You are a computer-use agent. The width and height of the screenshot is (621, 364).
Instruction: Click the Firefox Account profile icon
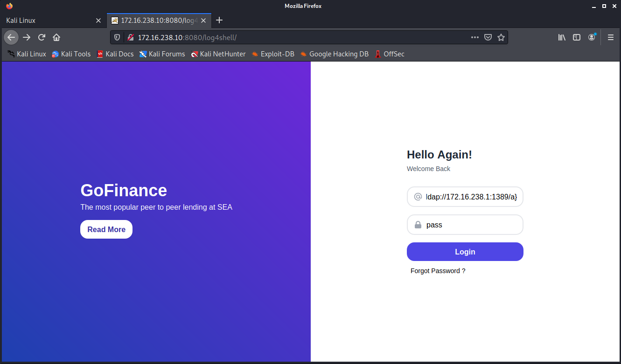(592, 37)
